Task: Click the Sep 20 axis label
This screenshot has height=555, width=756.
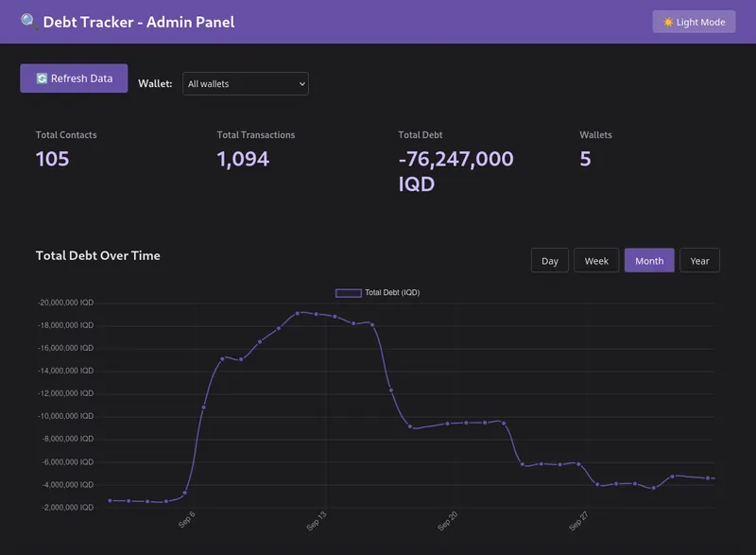Action: click(447, 521)
